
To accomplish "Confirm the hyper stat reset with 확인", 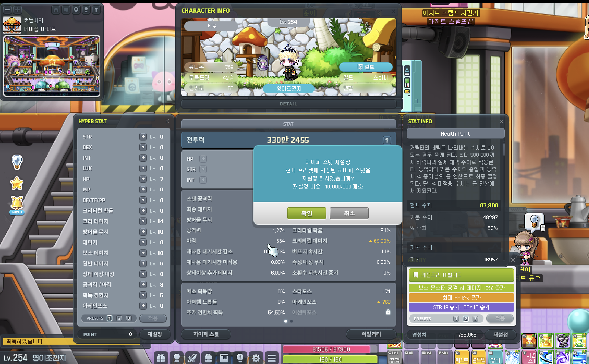I will click(306, 213).
